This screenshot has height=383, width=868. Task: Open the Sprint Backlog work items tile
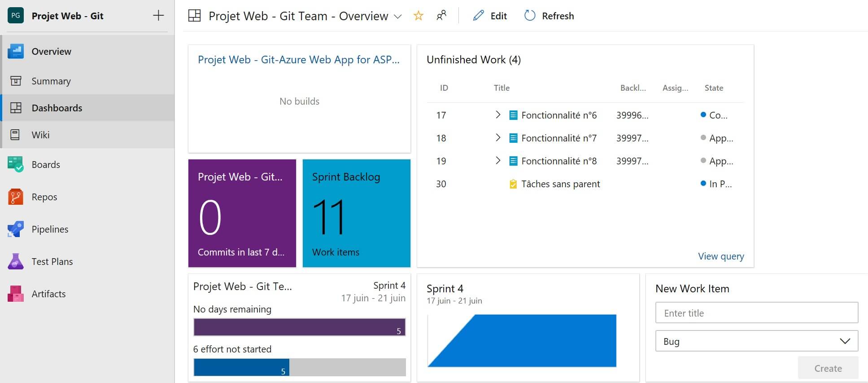tap(356, 213)
